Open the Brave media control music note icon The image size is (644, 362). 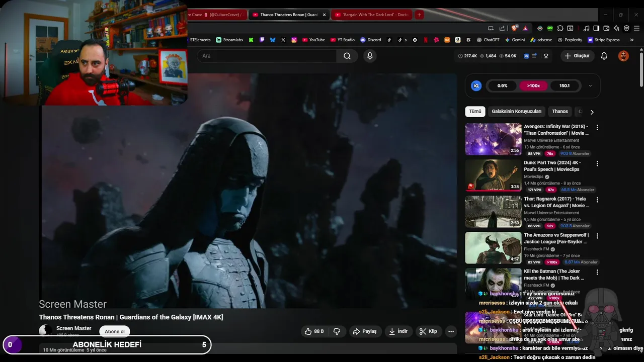pos(586,28)
